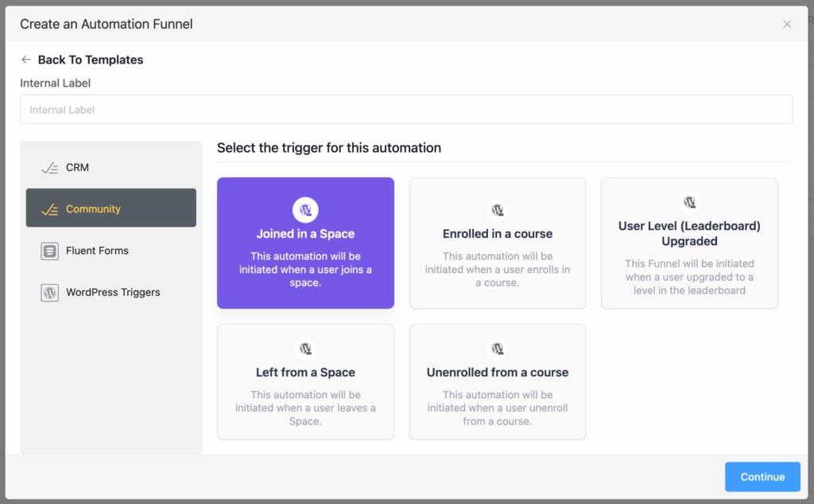Switch to WordPress Triggers category
The width and height of the screenshot is (814, 504).
click(x=112, y=293)
